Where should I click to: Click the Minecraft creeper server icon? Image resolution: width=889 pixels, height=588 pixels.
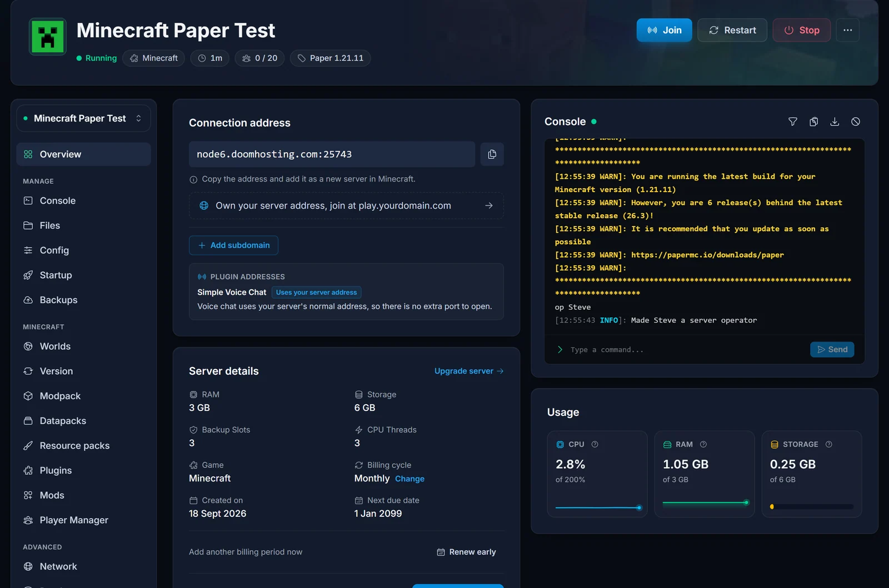click(x=48, y=37)
